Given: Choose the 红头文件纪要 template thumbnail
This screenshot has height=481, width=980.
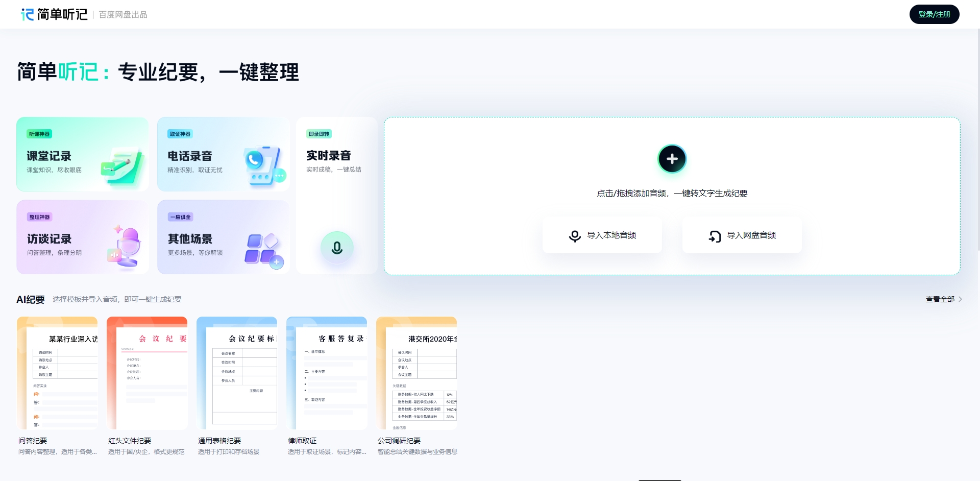Looking at the screenshot, I should [x=147, y=373].
